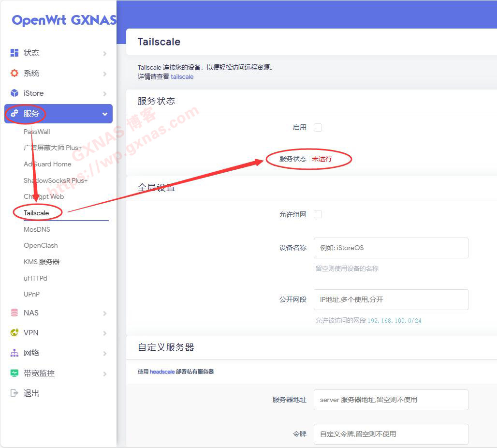Click the 带宽监控 monitor icon
This screenshot has height=448, width=497.
coord(15,373)
